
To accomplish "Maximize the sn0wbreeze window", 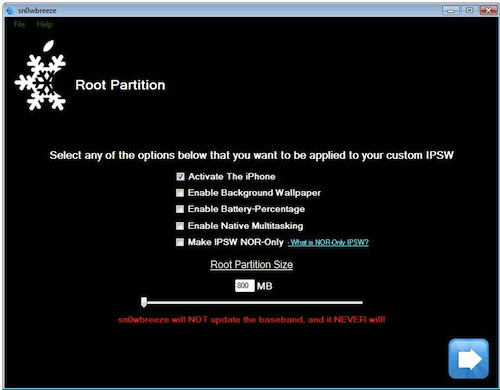I will click(469, 10).
